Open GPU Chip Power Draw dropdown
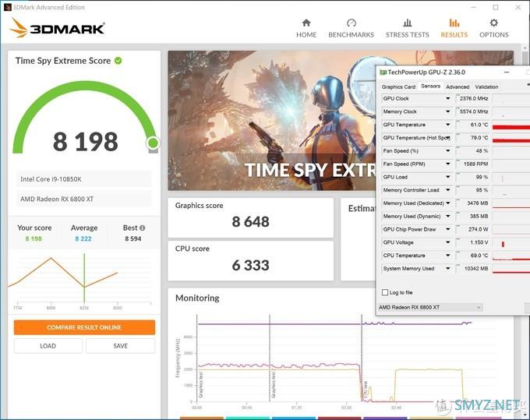 click(x=448, y=229)
